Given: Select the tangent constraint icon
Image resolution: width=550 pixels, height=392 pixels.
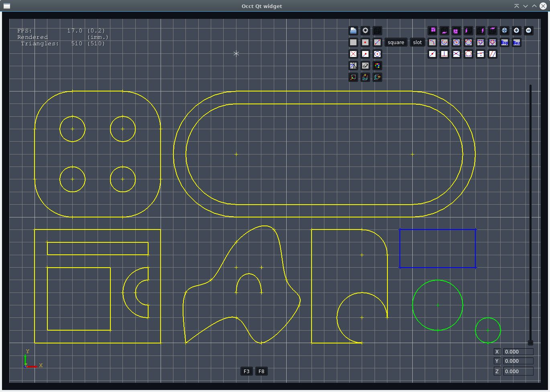Looking at the screenshot, I should click(x=469, y=54).
